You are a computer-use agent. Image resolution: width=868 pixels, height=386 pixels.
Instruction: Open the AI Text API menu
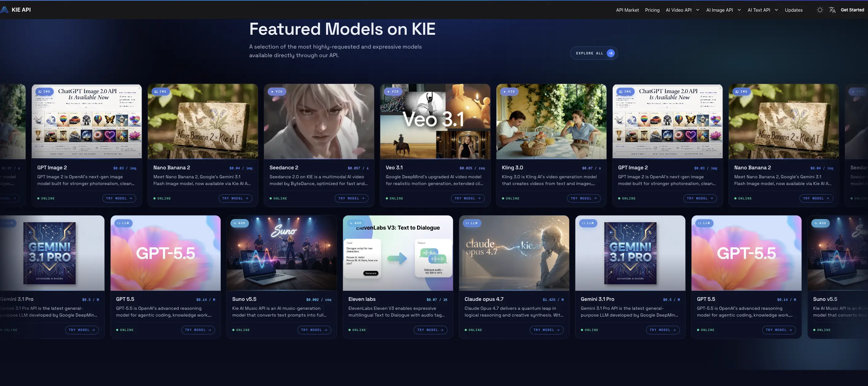point(759,10)
